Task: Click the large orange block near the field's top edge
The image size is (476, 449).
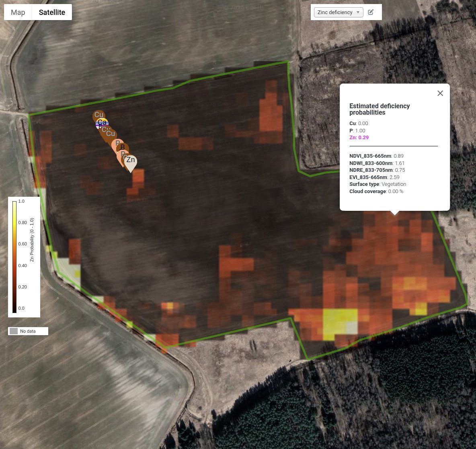Action: 271,112
